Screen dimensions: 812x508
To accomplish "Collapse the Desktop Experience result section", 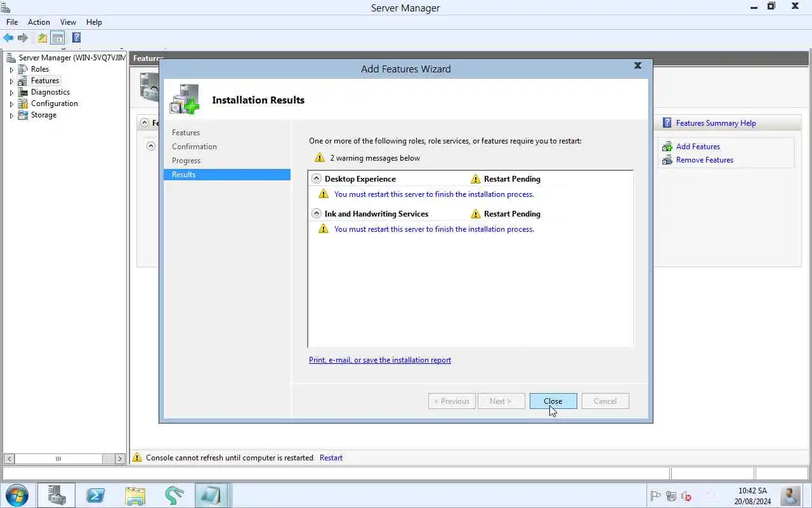I will [x=317, y=179].
